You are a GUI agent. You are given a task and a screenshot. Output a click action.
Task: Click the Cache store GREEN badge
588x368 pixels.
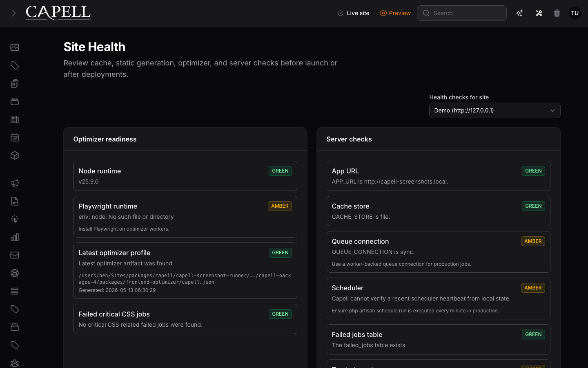coord(533,206)
